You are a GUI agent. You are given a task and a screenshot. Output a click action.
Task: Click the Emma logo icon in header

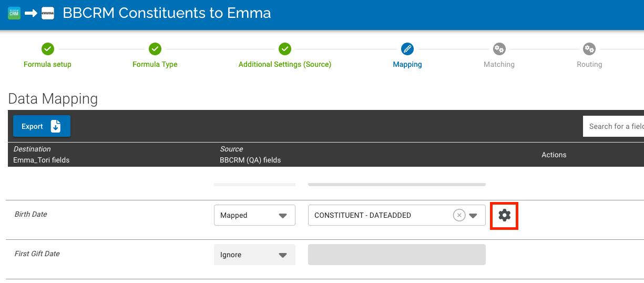pyautogui.click(x=48, y=13)
